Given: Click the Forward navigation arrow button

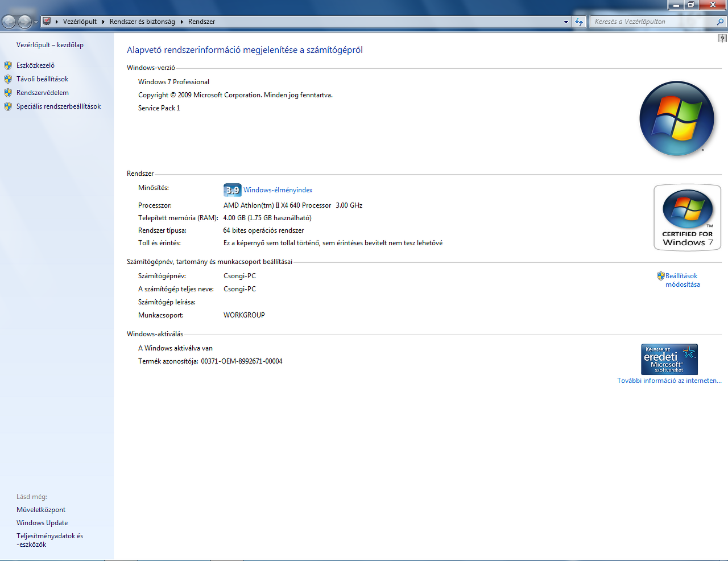Looking at the screenshot, I should tap(25, 22).
